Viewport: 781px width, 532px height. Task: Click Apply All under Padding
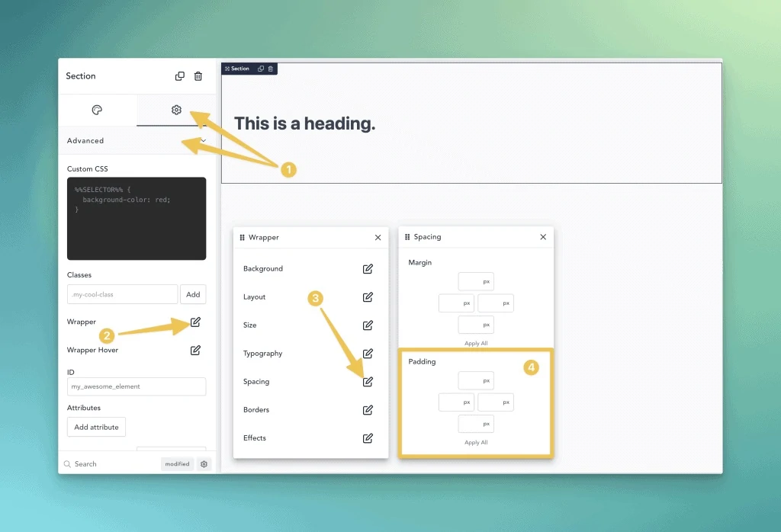(476, 443)
